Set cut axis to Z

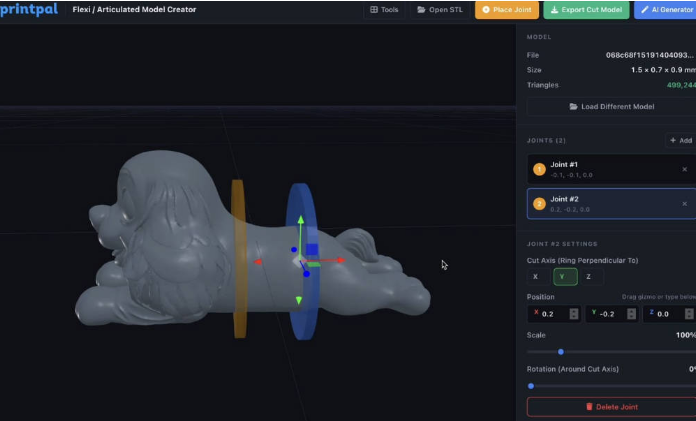(x=591, y=277)
